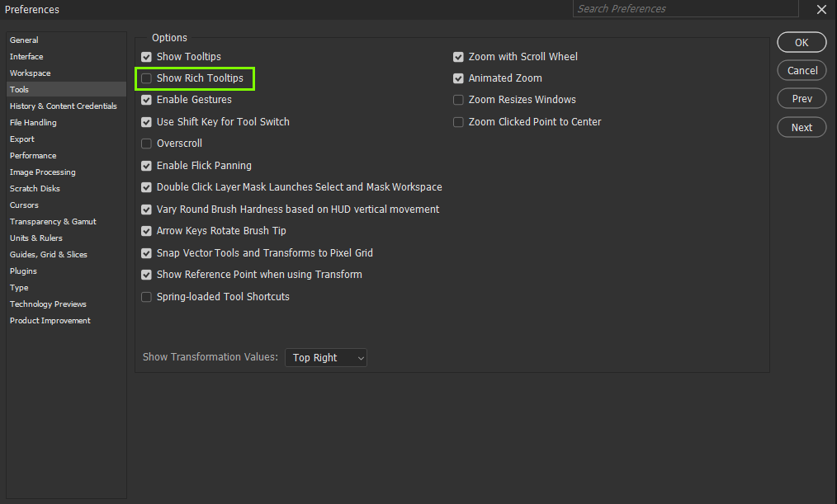The height and width of the screenshot is (504, 837).
Task: Disable Zoom with Scroll Wheel
Action: tap(458, 57)
